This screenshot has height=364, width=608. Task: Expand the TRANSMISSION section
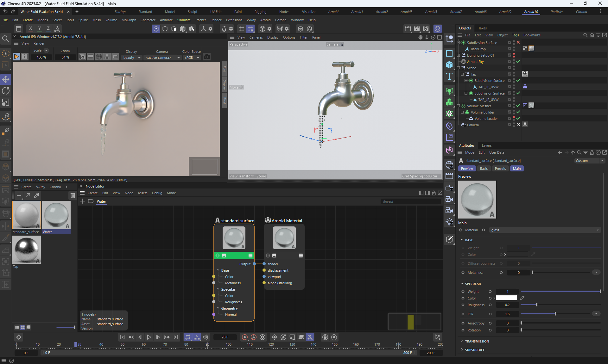[477, 341]
